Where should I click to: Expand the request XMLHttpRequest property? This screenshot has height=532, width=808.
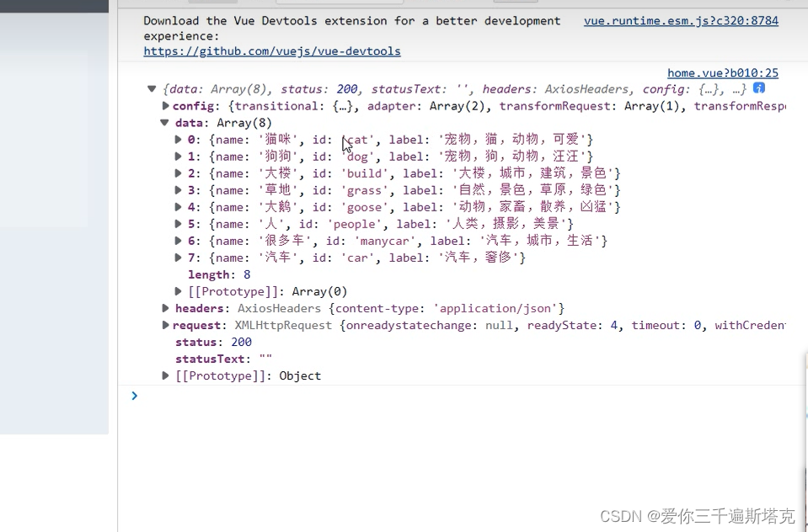pos(165,325)
